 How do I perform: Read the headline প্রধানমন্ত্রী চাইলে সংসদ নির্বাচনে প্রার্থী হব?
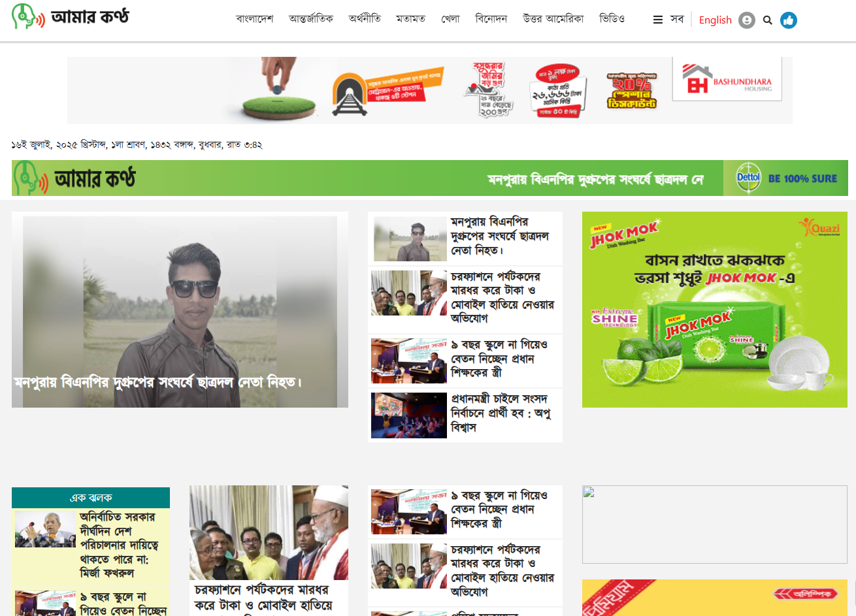click(x=501, y=413)
